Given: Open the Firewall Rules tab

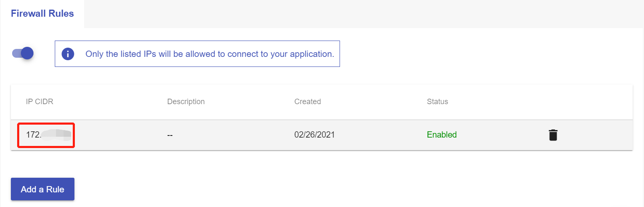Looking at the screenshot, I should (x=42, y=13).
